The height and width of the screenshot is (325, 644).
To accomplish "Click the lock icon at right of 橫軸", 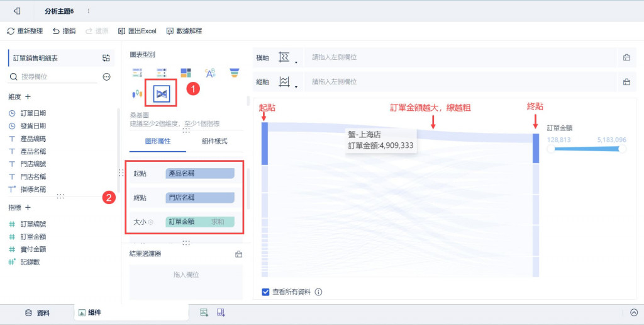I will (627, 57).
